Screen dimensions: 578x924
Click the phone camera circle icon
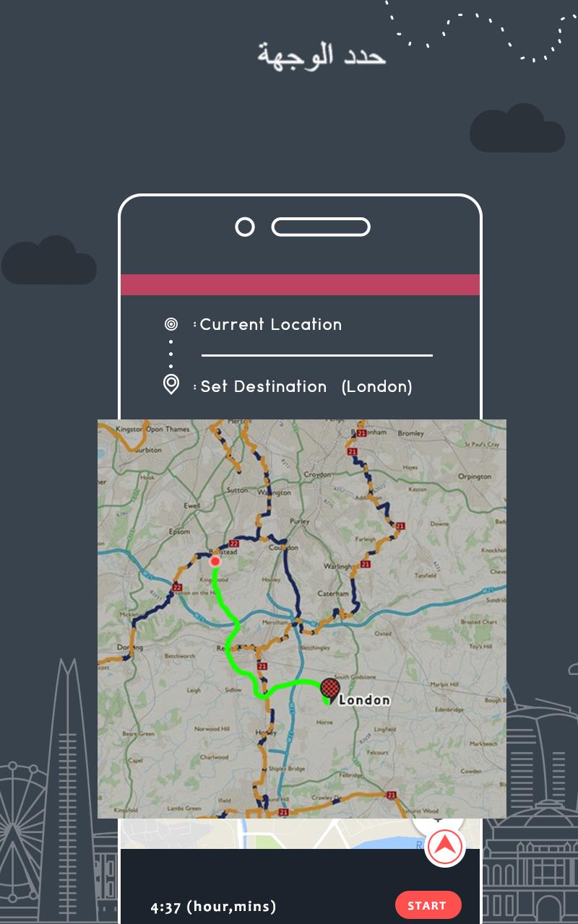(245, 227)
